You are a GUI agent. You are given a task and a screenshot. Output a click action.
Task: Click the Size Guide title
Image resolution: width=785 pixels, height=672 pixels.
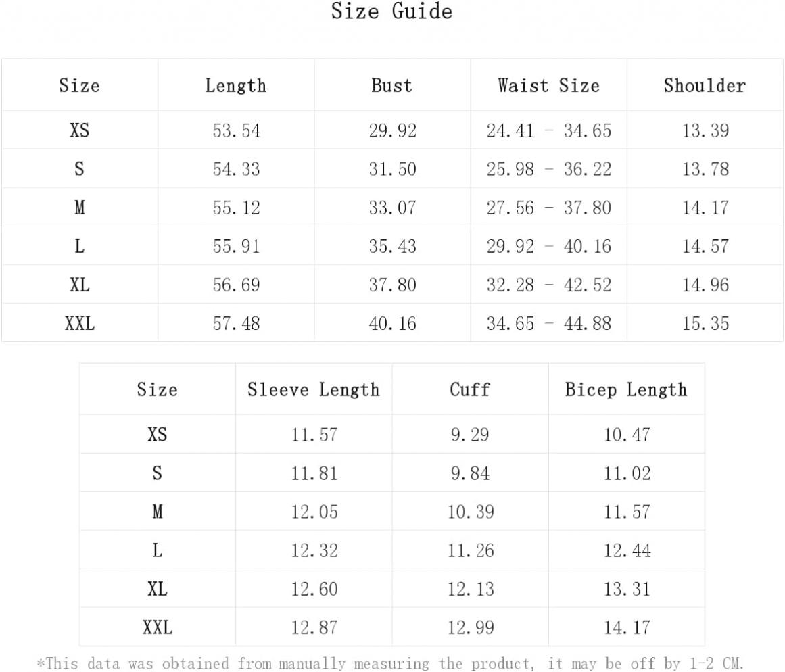(x=391, y=11)
